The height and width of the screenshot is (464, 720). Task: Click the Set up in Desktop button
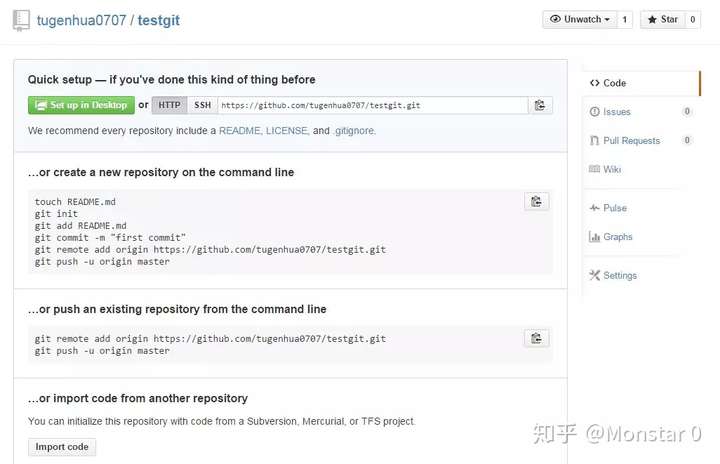tap(81, 105)
